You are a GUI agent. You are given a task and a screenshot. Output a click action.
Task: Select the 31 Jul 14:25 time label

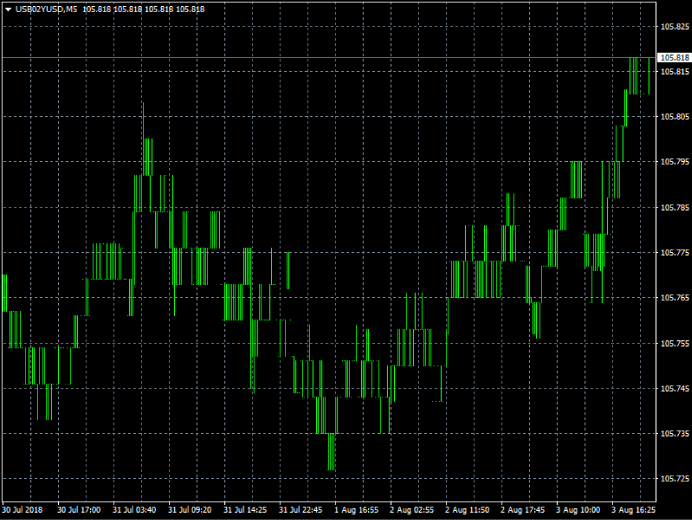pos(246,509)
